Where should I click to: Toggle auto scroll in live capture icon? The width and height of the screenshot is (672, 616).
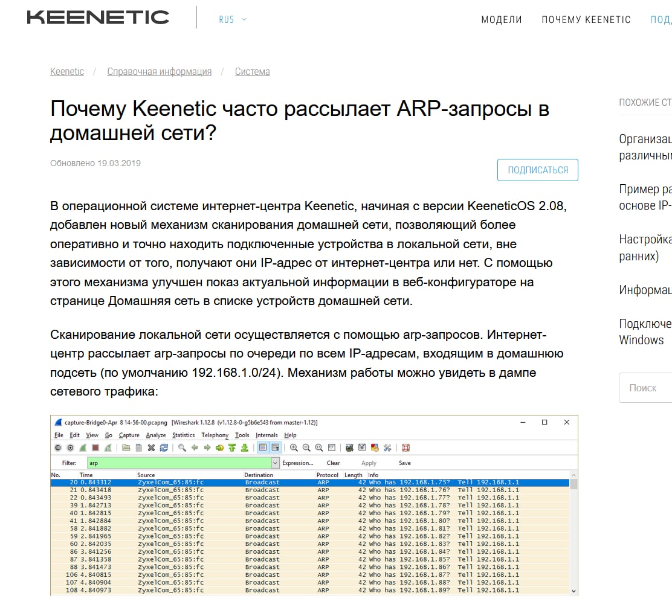point(275,448)
